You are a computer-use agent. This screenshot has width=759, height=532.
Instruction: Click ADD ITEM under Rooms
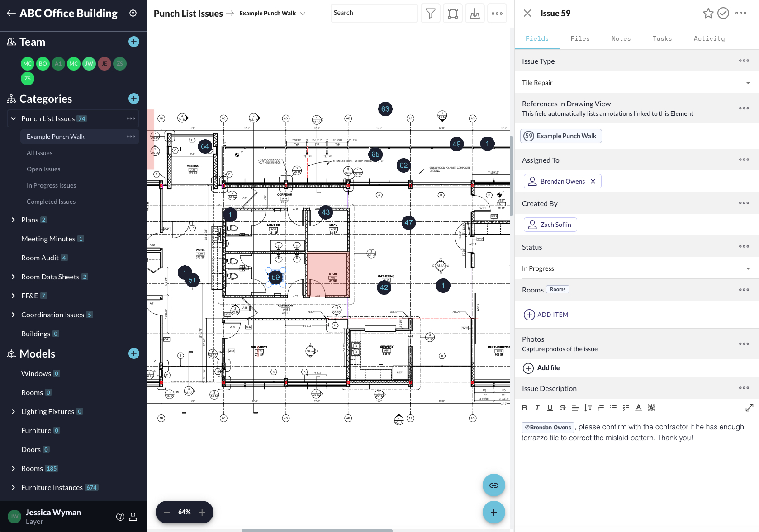click(x=546, y=315)
